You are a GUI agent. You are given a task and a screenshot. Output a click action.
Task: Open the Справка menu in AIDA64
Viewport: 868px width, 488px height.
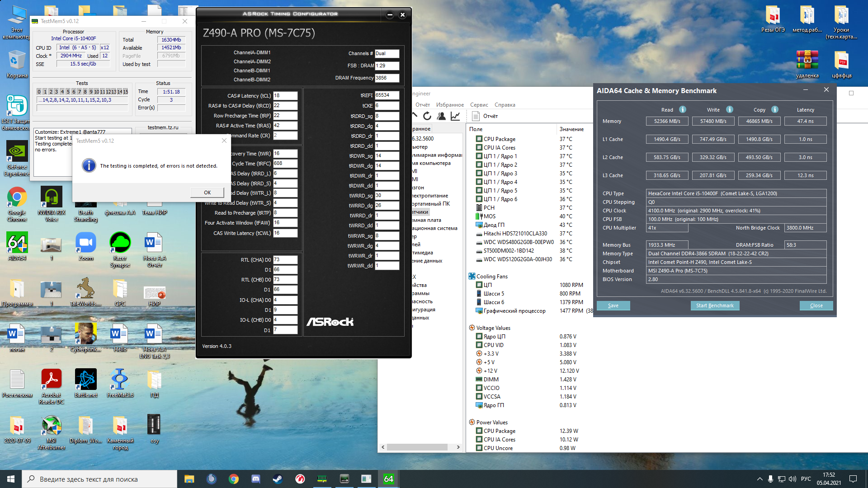pos(505,105)
